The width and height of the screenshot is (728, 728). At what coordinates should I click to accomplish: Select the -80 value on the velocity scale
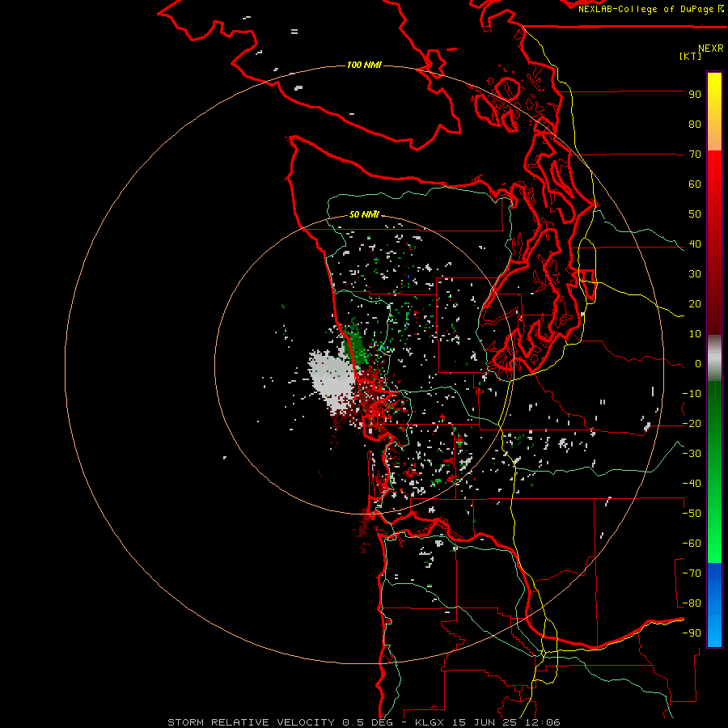[x=692, y=603]
